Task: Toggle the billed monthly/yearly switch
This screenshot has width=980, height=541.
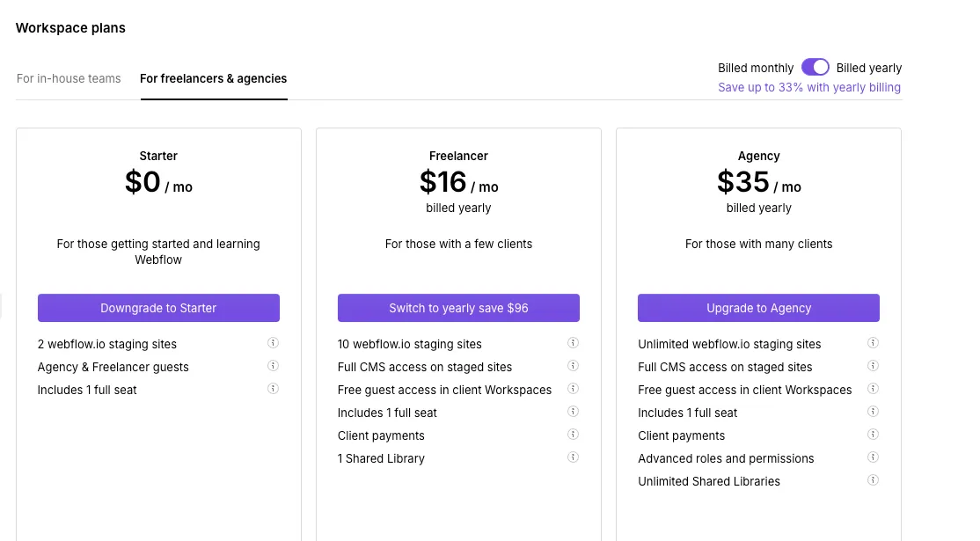Action: (815, 68)
